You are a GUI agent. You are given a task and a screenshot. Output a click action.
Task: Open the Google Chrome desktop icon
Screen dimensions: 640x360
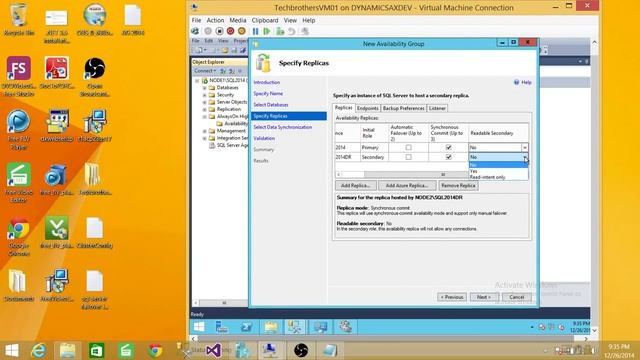coord(19,237)
